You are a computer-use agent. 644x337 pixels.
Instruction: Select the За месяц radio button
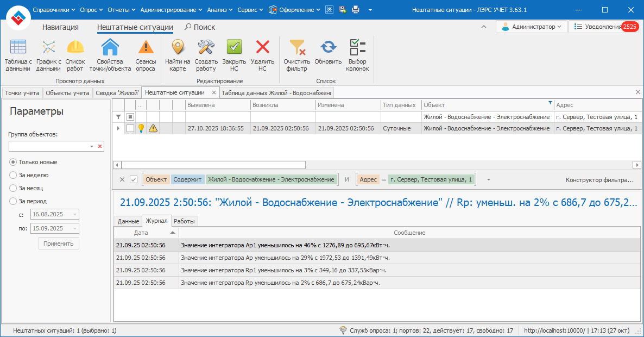tap(13, 188)
